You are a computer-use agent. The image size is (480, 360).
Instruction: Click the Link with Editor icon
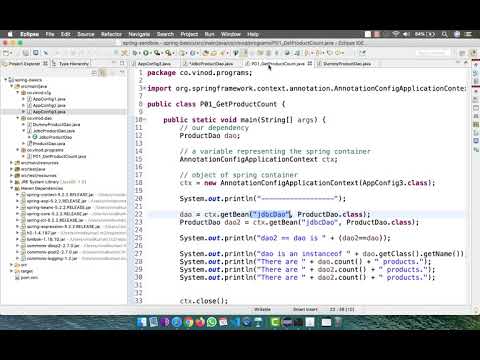[x=103, y=72]
